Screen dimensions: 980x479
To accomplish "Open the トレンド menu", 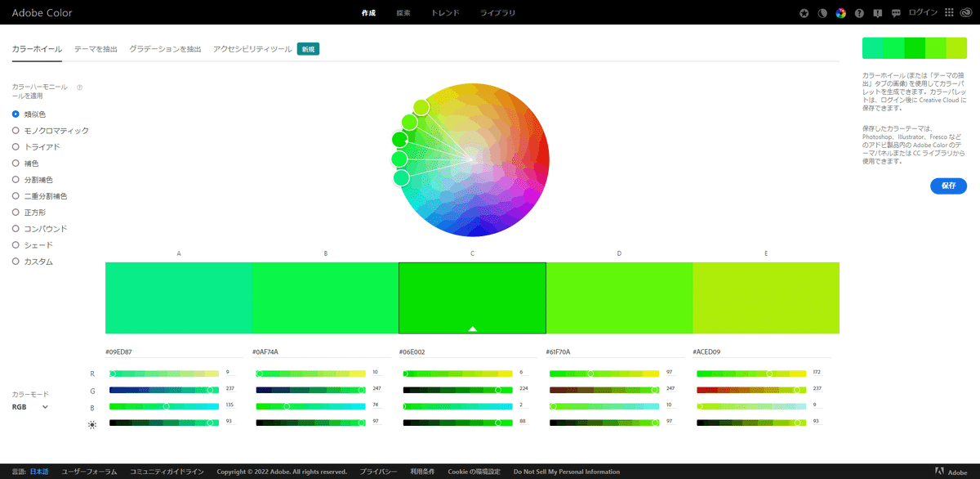I will click(445, 13).
